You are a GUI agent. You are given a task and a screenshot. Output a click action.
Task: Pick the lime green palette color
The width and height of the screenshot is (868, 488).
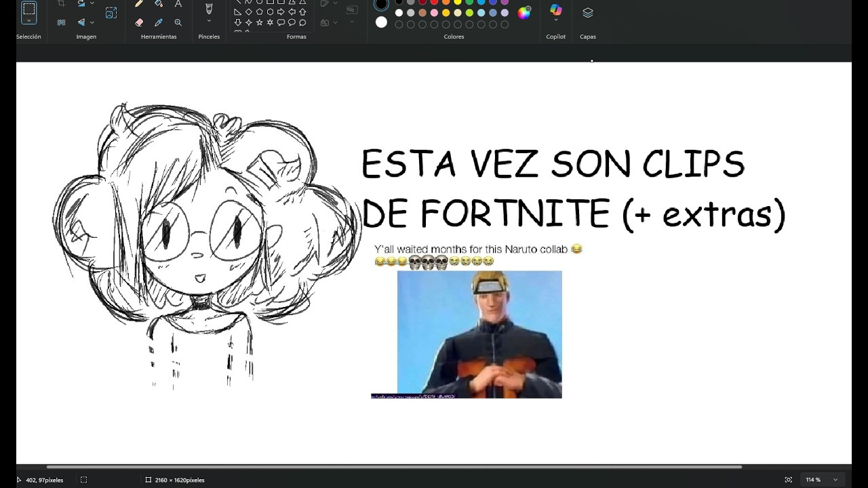(x=469, y=13)
